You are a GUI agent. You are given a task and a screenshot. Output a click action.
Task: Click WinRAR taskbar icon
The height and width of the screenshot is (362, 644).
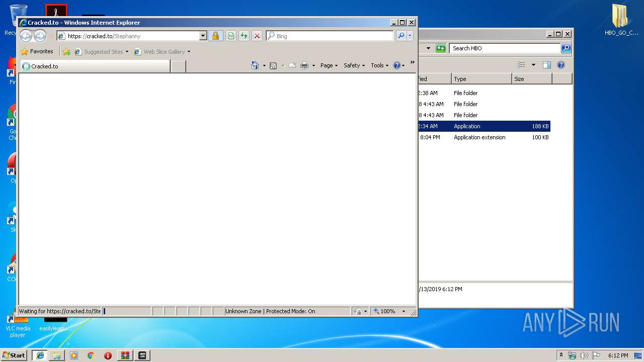(x=125, y=355)
